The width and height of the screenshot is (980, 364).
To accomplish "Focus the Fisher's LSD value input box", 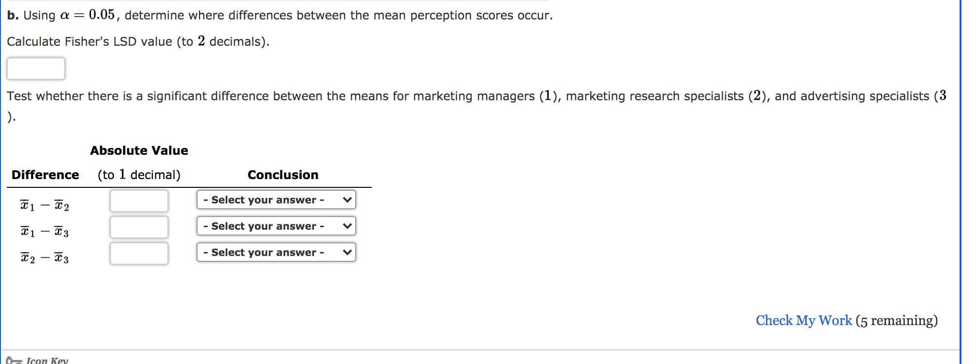I will tap(36, 69).
